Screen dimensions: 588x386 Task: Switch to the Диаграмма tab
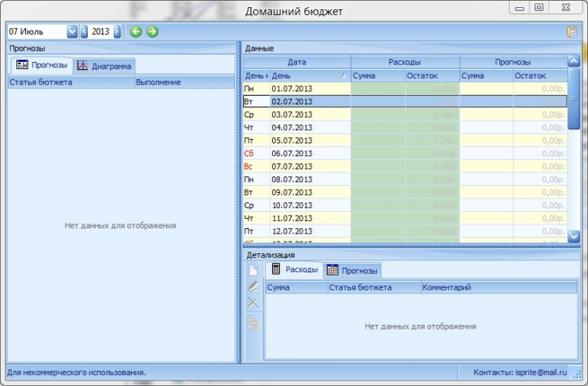click(x=105, y=66)
